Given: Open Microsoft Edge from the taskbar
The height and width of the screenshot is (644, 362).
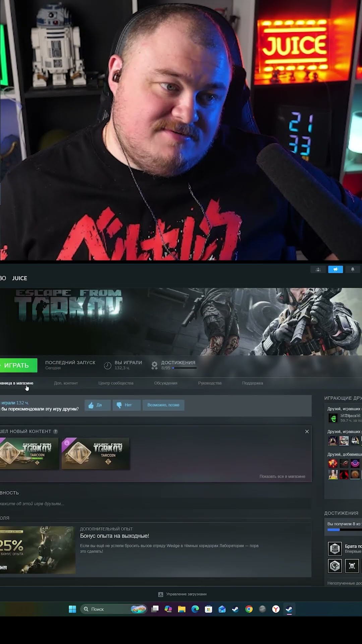Looking at the screenshot, I should click(x=195, y=609).
